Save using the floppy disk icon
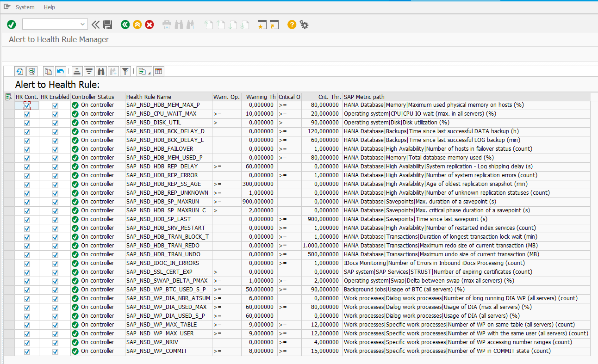Viewport: 598px width, 364px height. (x=108, y=25)
